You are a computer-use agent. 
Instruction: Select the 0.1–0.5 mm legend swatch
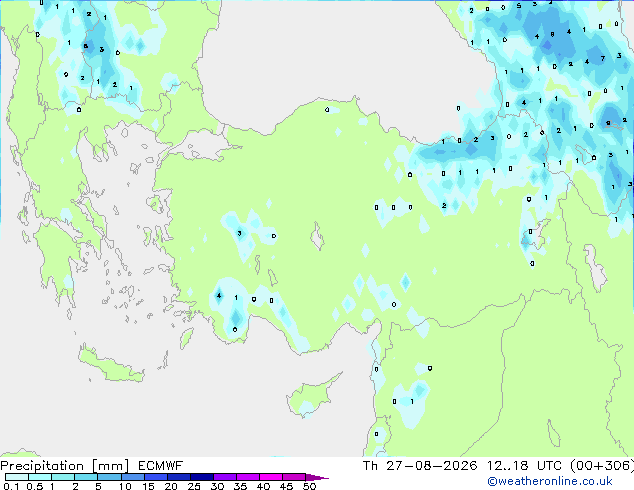tap(17, 477)
